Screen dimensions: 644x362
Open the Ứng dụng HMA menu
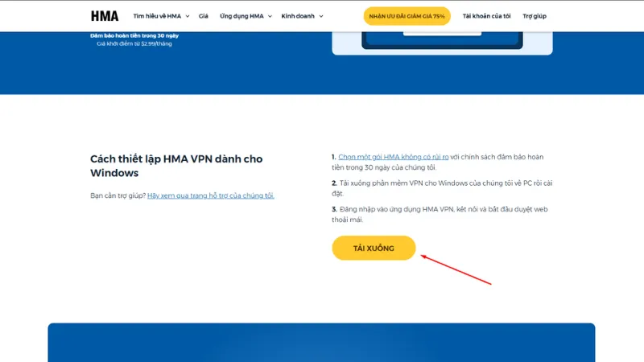point(242,16)
